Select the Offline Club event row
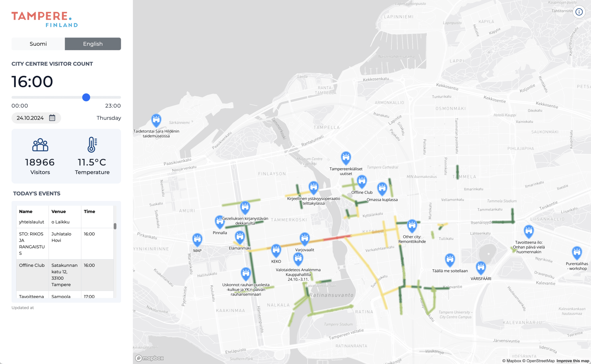The image size is (591, 364). pos(65,275)
